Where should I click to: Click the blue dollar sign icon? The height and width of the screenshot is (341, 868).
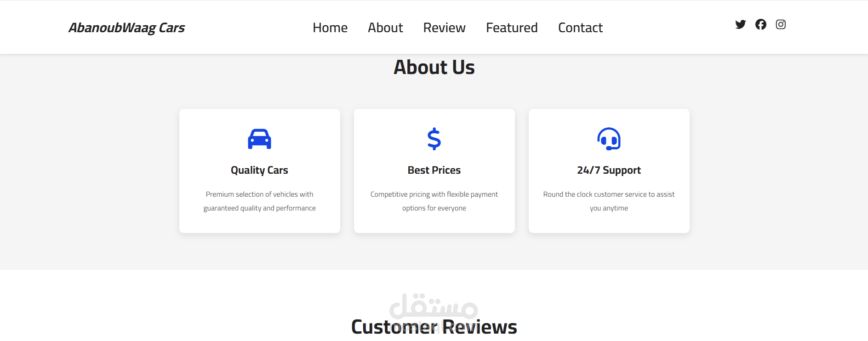coord(434,139)
